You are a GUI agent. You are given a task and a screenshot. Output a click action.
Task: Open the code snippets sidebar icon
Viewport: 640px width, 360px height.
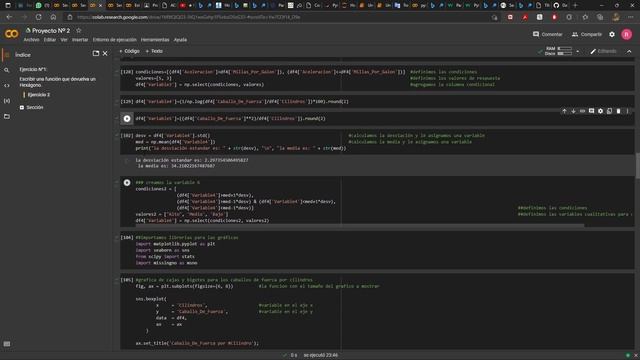click(x=7, y=86)
